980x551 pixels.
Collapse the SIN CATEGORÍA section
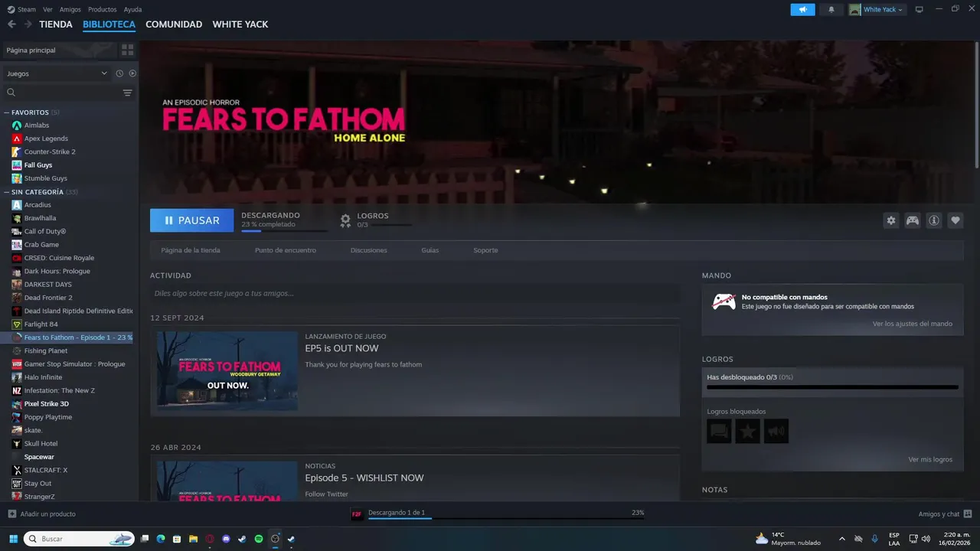6,192
